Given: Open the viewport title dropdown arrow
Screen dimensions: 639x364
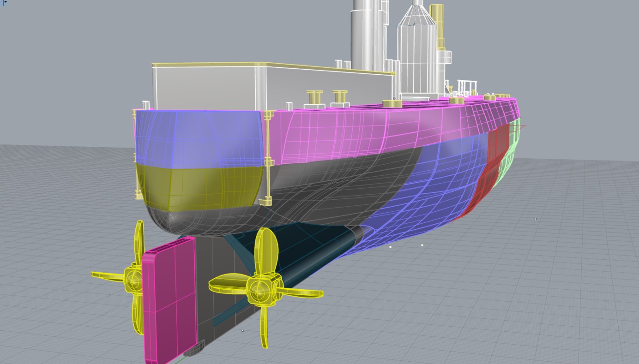Looking at the screenshot, I should (x=5, y=2).
